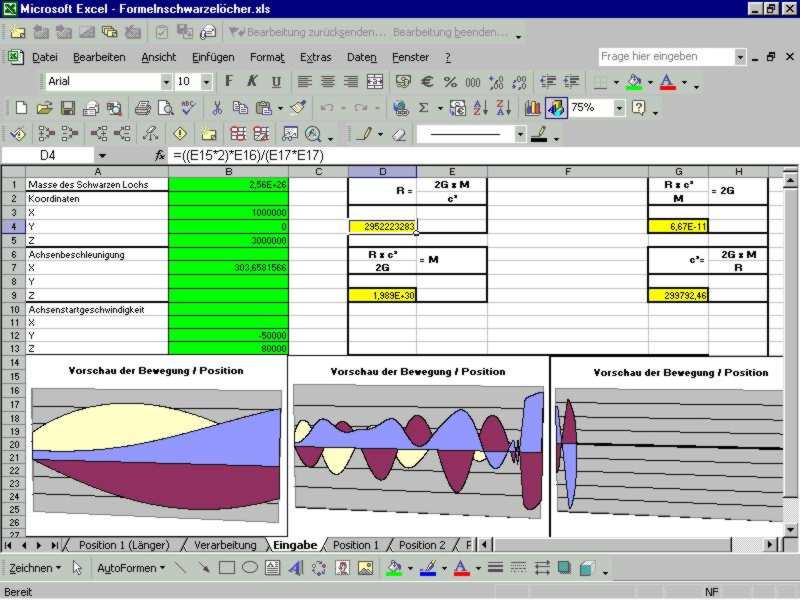Insert a text box
Image resolution: width=800 pixels, height=600 pixels.
point(272,568)
